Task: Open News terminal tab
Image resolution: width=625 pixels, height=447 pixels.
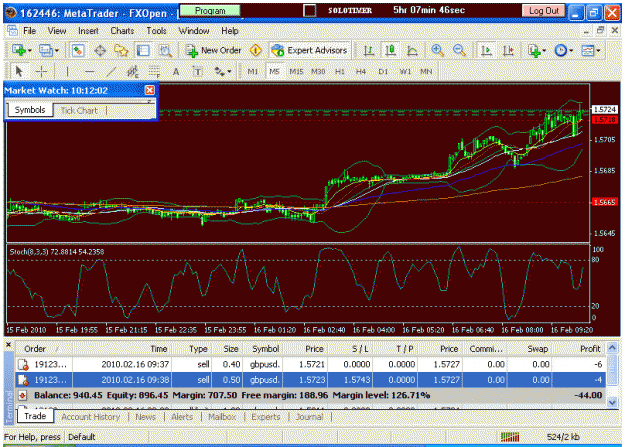Action: tap(145, 417)
